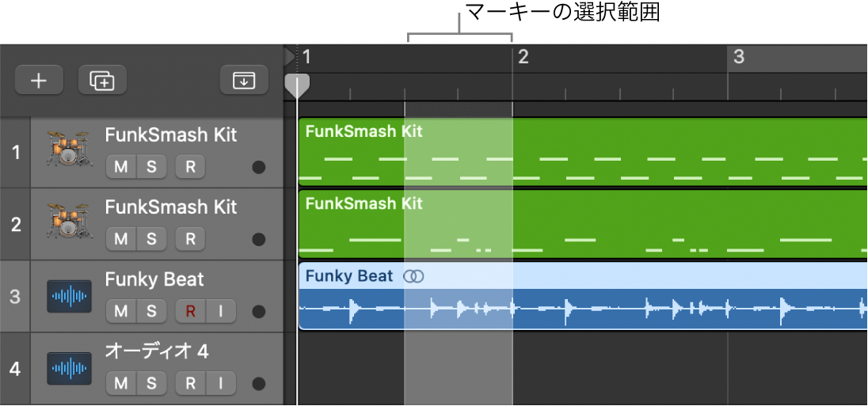The image size is (868, 406).
Task: Select the track 1 FunkSmash Kit name
Action: 171,135
